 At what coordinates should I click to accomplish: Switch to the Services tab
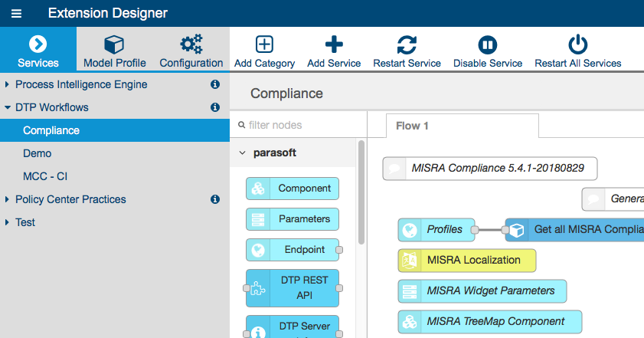[38, 50]
